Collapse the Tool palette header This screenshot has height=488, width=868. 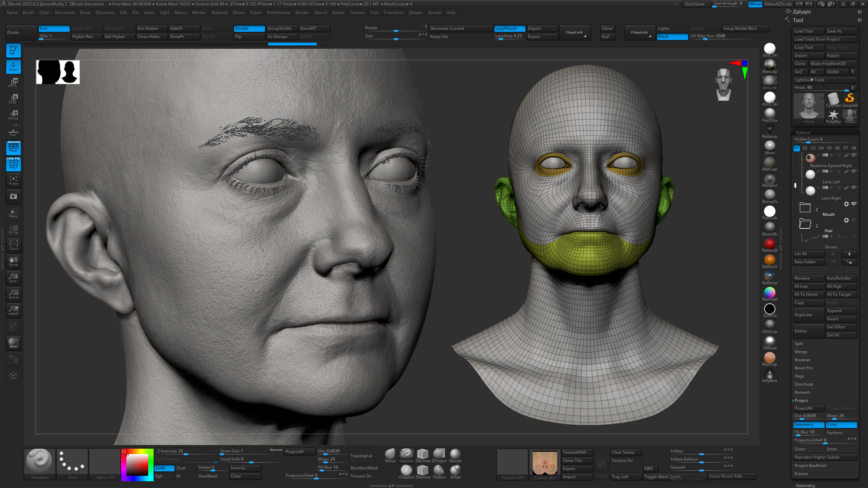click(x=798, y=20)
